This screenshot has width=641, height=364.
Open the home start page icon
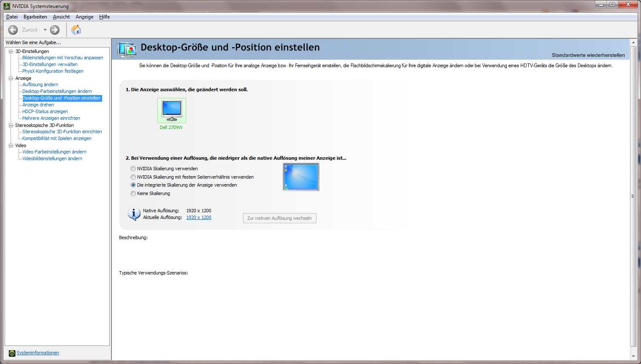click(76, 29)
